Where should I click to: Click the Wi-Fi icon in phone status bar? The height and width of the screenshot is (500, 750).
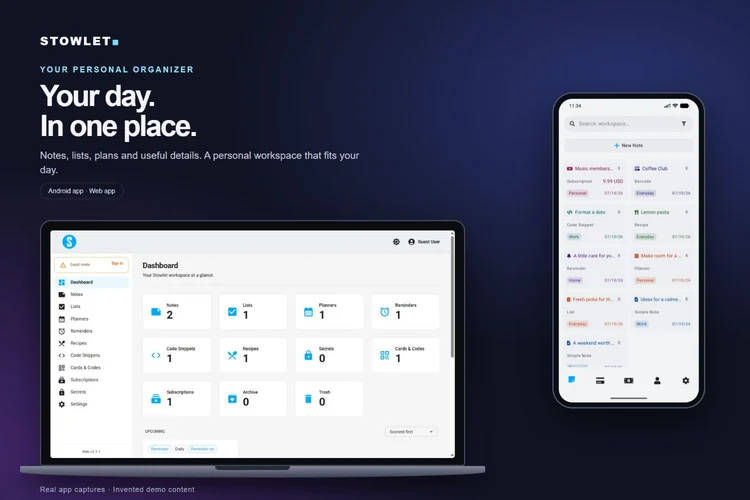(x=675, y=106)
